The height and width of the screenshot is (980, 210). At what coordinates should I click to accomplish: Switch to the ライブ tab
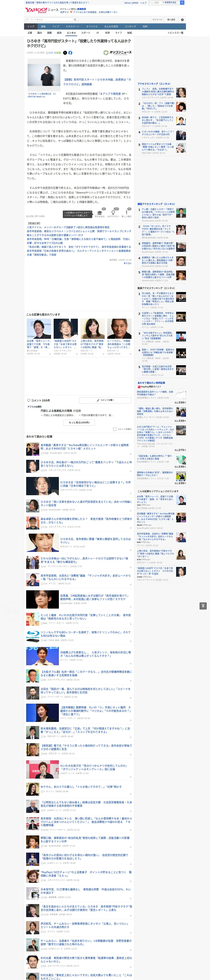click(x=56, y=27)
